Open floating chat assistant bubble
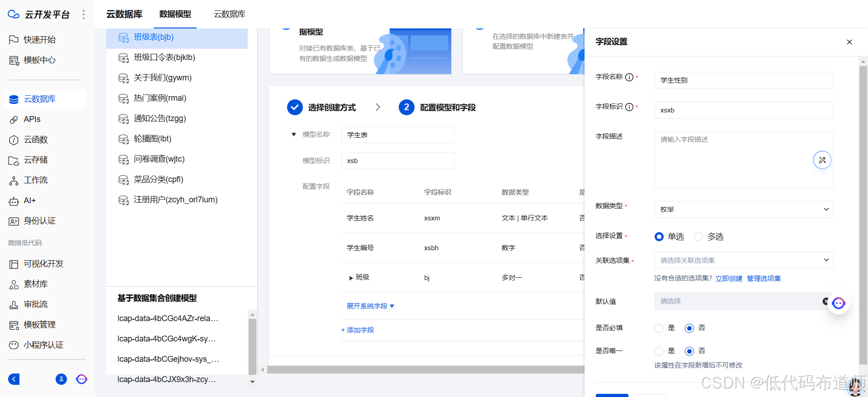 [x=839, y=303]
